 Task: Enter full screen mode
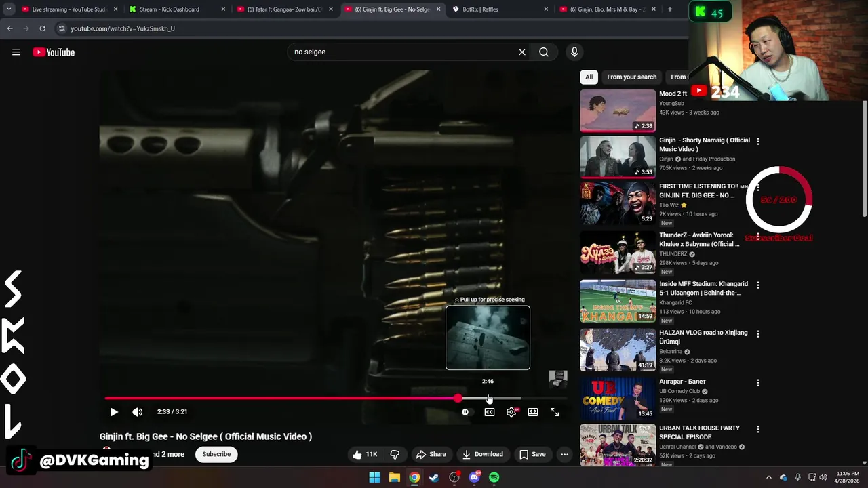[x=555, y=412]
